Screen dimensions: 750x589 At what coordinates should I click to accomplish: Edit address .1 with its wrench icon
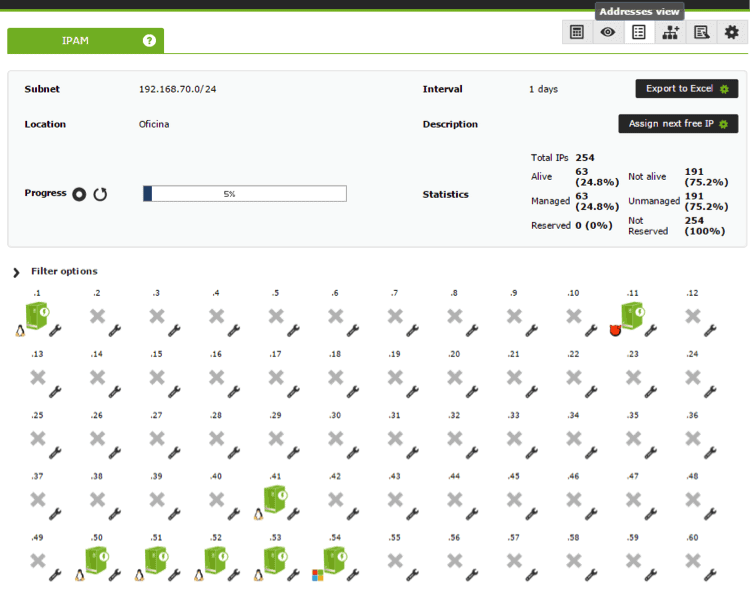(55, 330)
